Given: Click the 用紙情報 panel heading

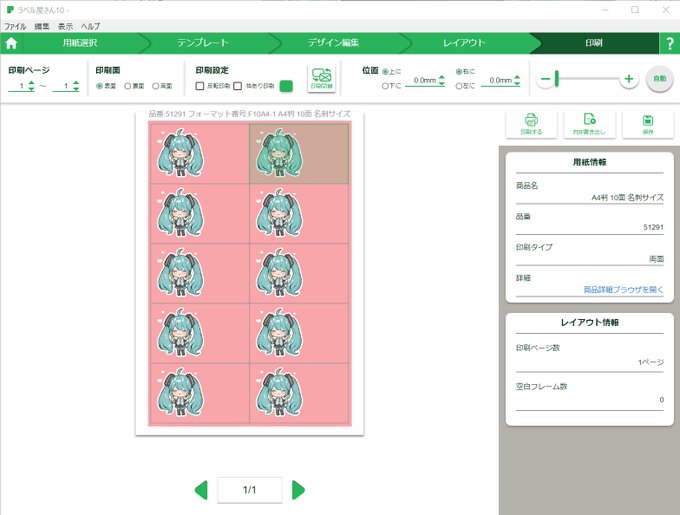Looking at the screenshot, I should pyautogui.click(x=589, y=162).
